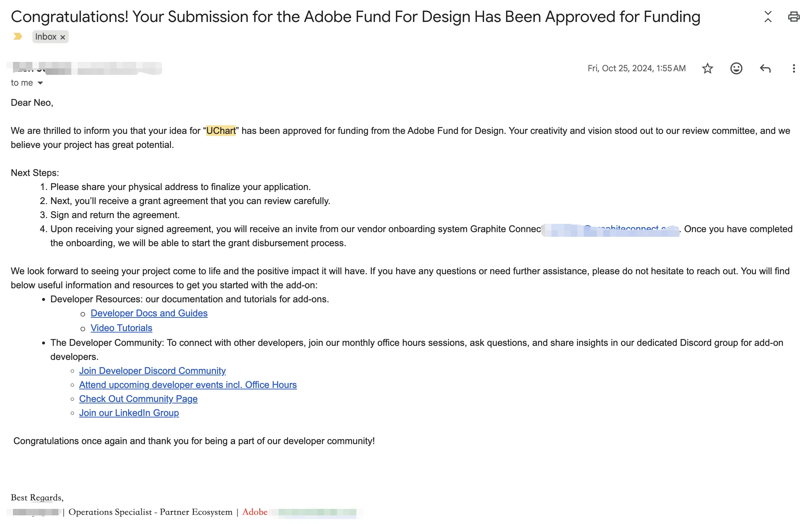Screen dimensions: 812x524
Task: Print the email using the printer icon
Action: (x=794, y=17)
